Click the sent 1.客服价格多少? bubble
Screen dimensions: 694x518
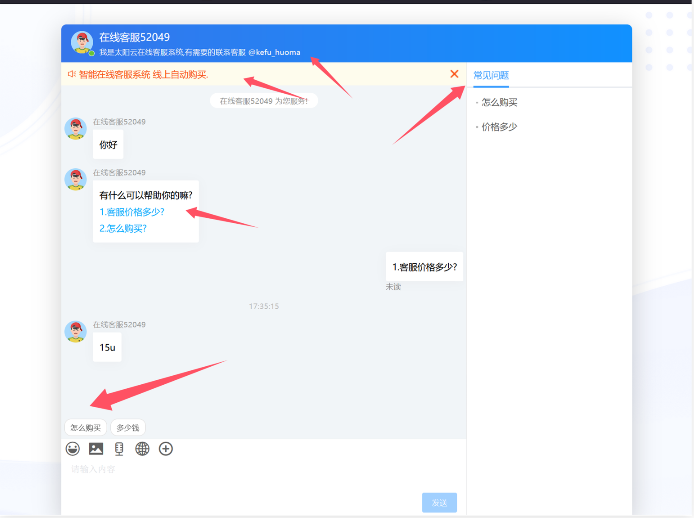point(424,267)
